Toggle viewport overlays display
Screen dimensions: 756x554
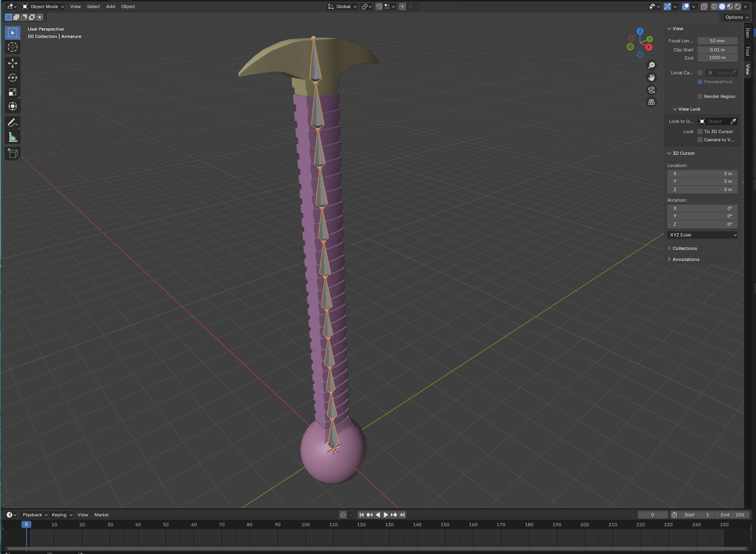686,7
